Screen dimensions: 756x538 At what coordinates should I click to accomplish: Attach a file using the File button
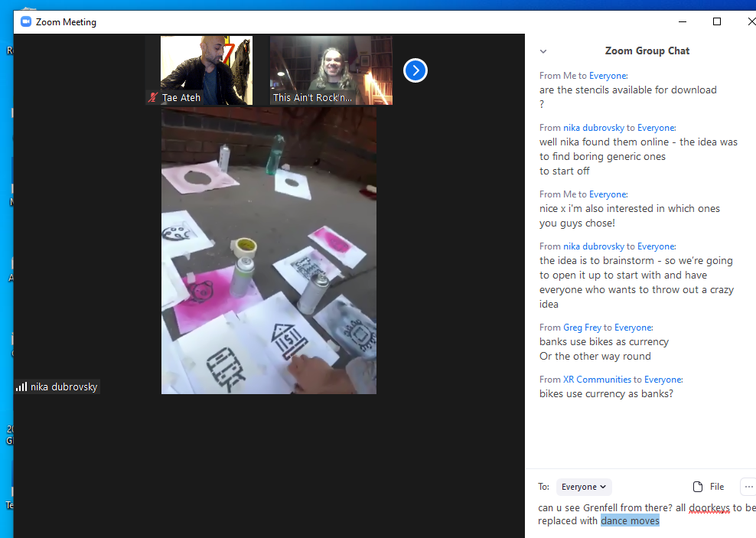pos(708,487)
